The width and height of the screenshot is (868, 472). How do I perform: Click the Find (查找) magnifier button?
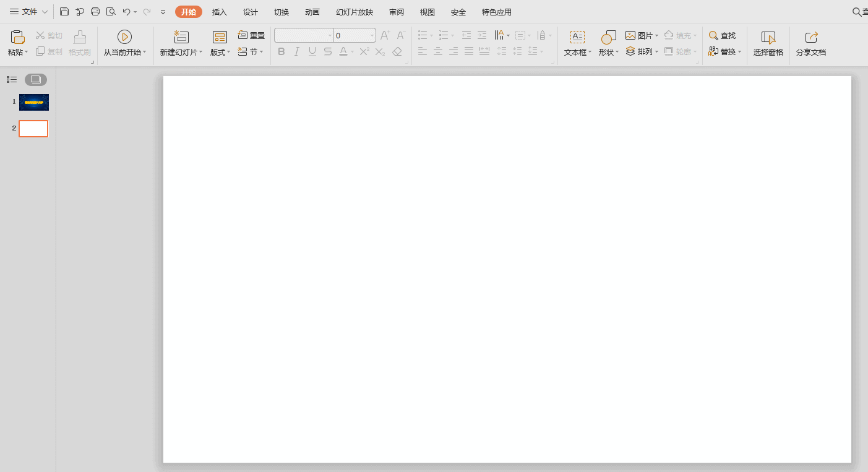click(x=722, y=36)
